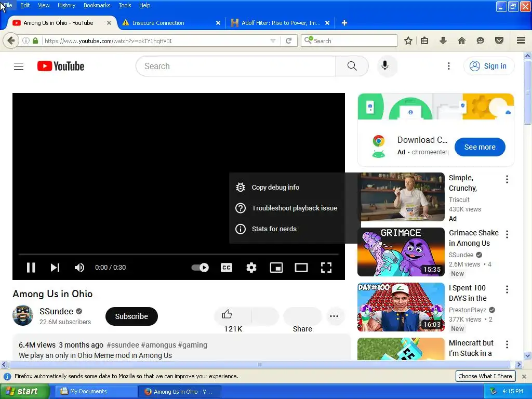The image size is (532, 399).
Task: Close the Among Us in Ohio tab
Action: tap(109, 23)
